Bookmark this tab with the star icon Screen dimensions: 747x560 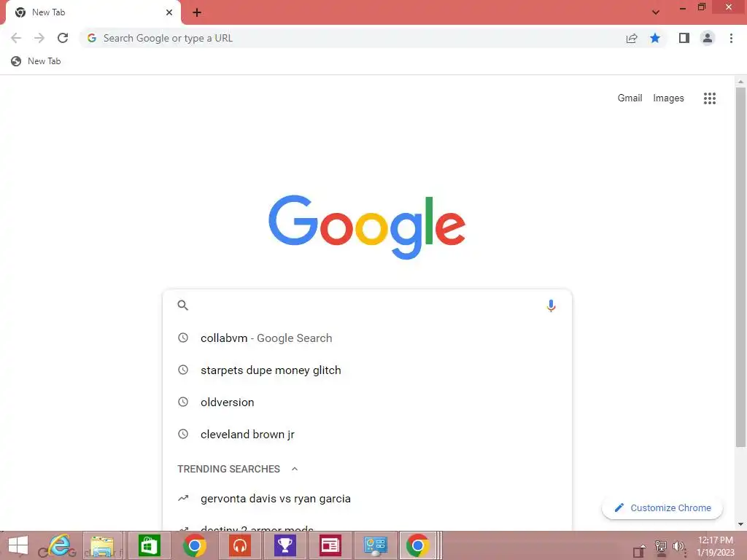click(x=655, y=38)
